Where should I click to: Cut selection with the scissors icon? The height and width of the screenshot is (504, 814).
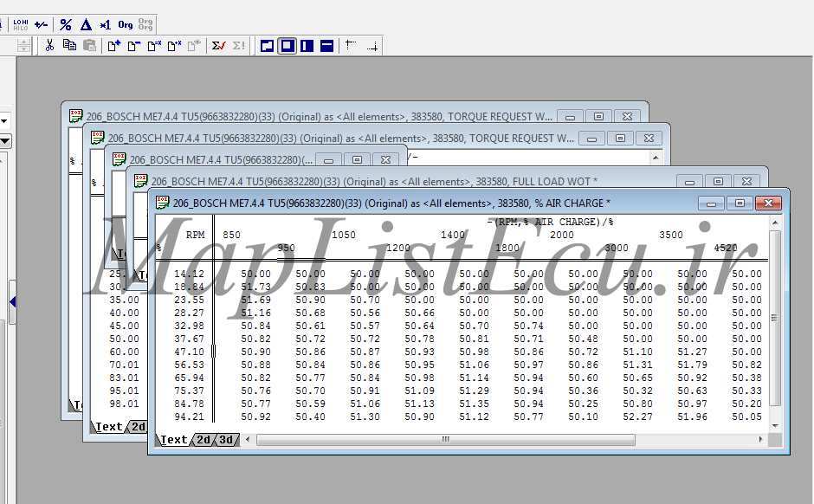(x=49, y=46)
